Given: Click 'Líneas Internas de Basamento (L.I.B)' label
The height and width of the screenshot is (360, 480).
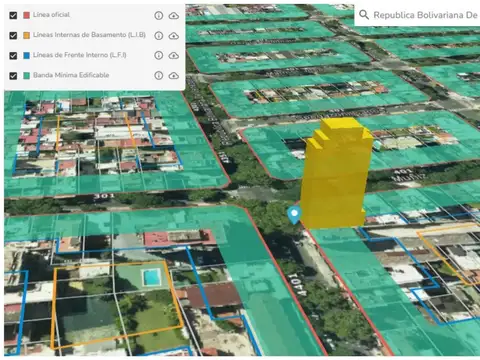Looking at the screenshot, I should (89, 35).
